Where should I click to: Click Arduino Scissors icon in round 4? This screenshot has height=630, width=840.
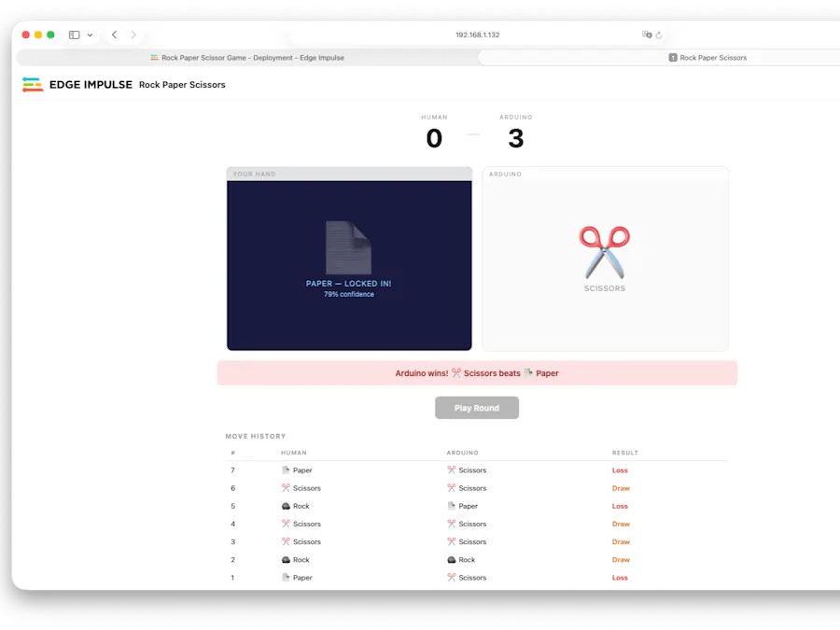point(451,524)
